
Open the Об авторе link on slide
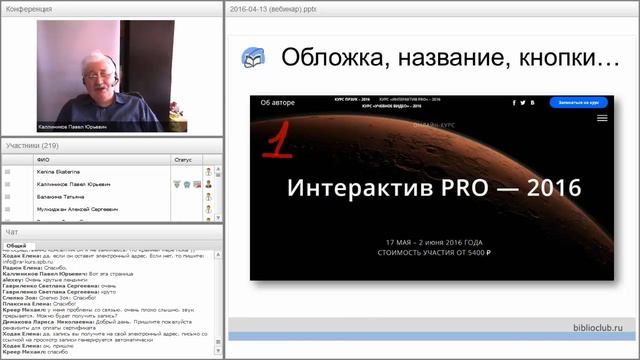click(x=278, y=102)
